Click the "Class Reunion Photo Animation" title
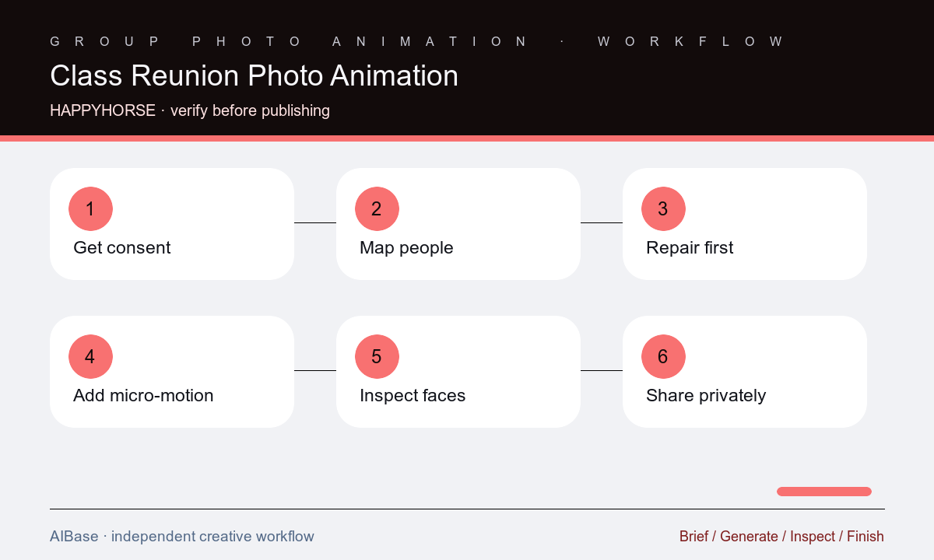Image resolution: width=934 pixels, height=560 pixels. click(x=254, y=75)
